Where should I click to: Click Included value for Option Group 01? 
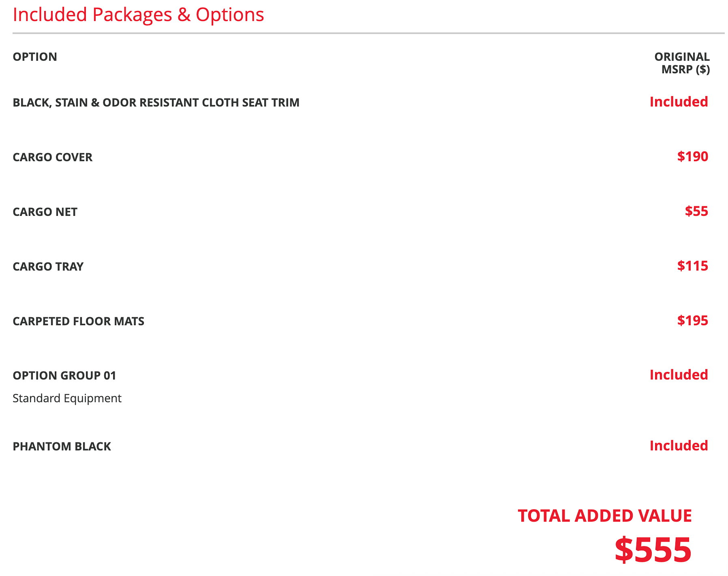point(679,375)
